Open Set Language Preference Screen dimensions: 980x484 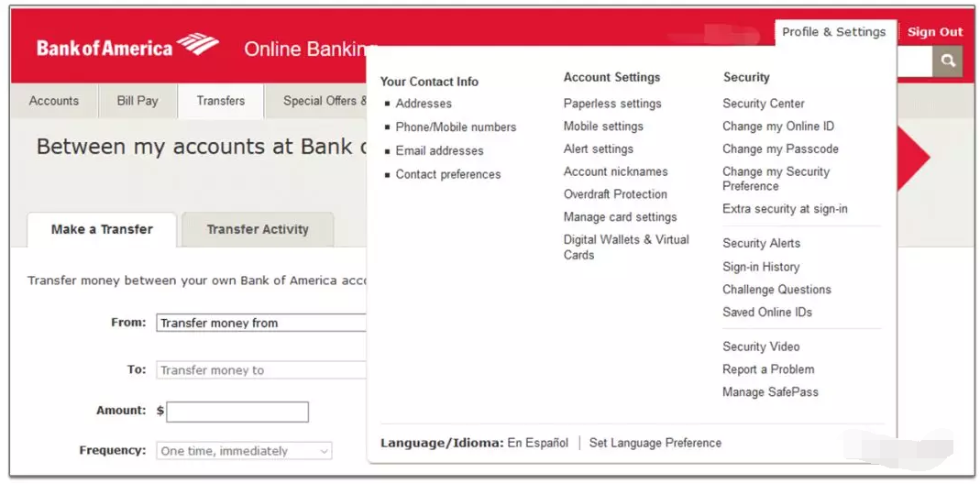(655, 443)
